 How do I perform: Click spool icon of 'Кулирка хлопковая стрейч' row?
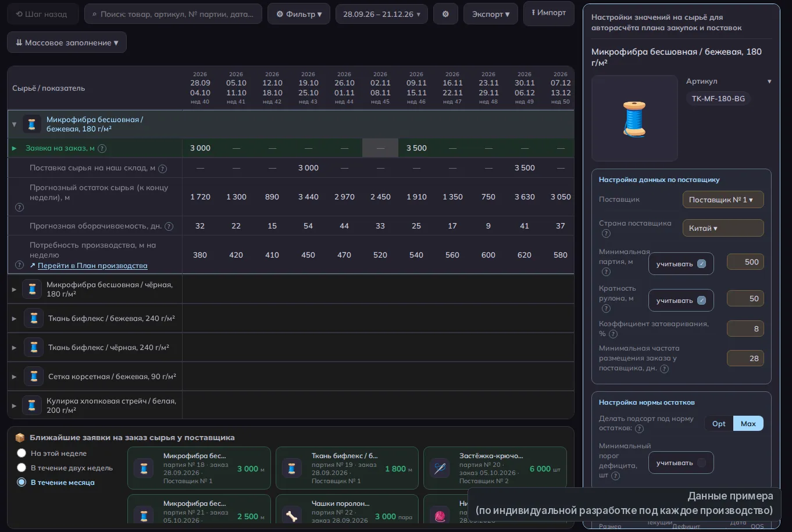[x=32, y=405]
